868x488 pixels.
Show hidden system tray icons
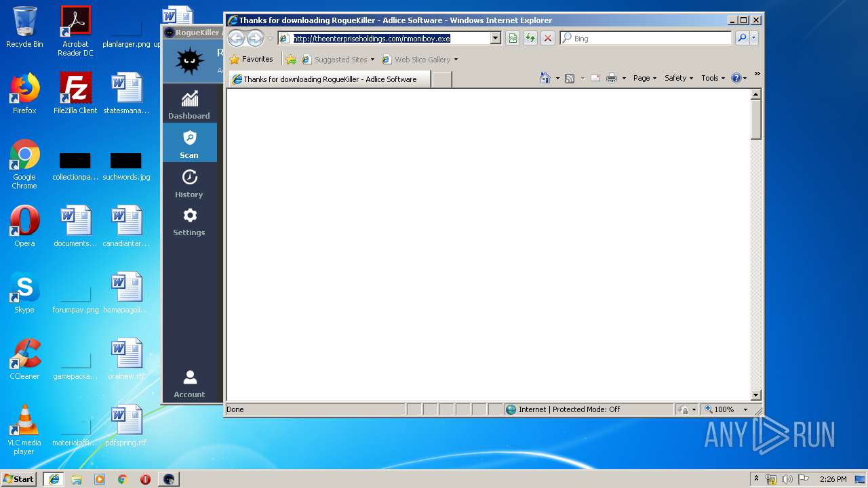(757, 479)
